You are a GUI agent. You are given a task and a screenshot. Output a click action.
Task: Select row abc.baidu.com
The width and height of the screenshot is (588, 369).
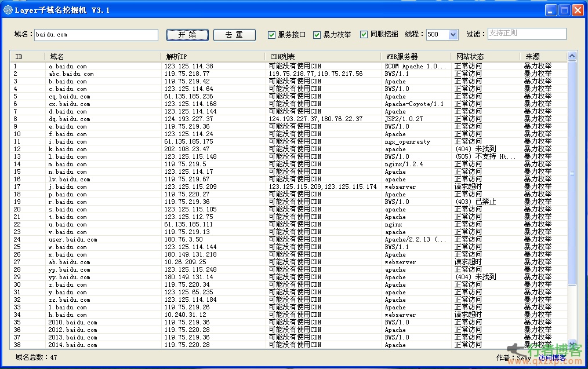click(289, 74)
